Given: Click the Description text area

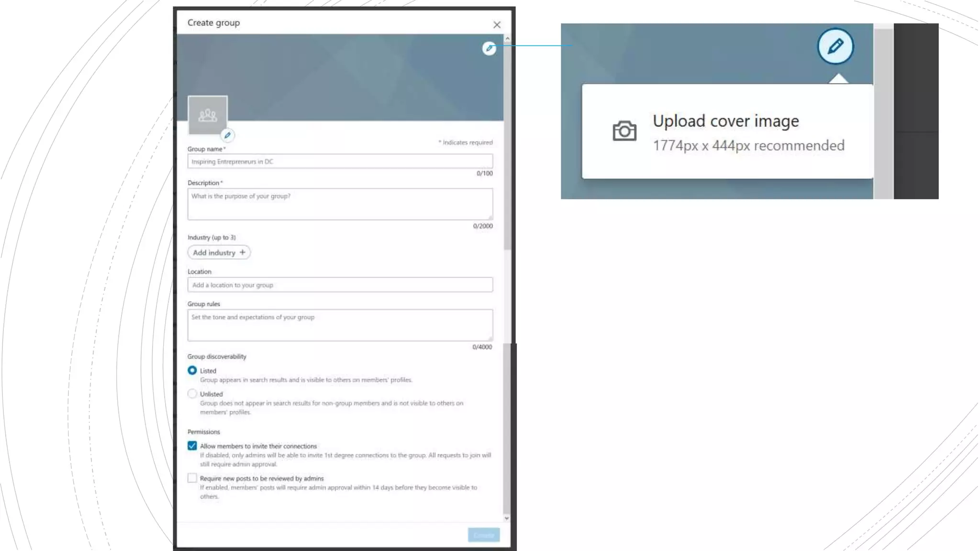Looking at the screenshot, I should click(x=340, y=204).
